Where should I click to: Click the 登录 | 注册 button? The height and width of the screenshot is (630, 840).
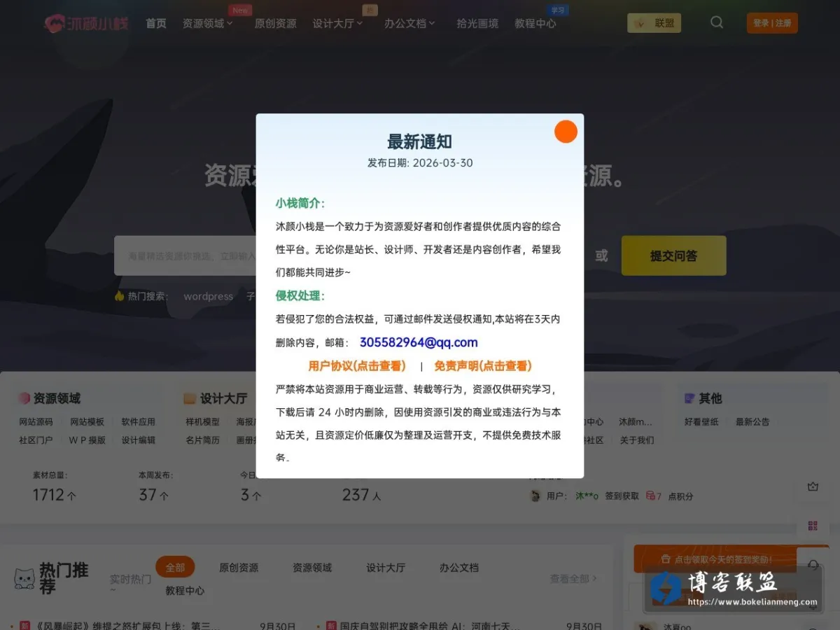click(x=772, y=23)
